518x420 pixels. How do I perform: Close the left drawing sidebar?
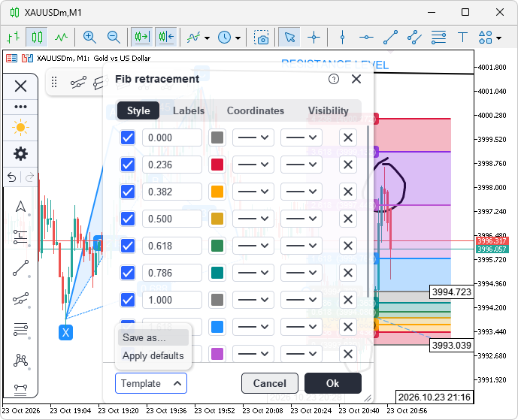click(x=20, y=86)
